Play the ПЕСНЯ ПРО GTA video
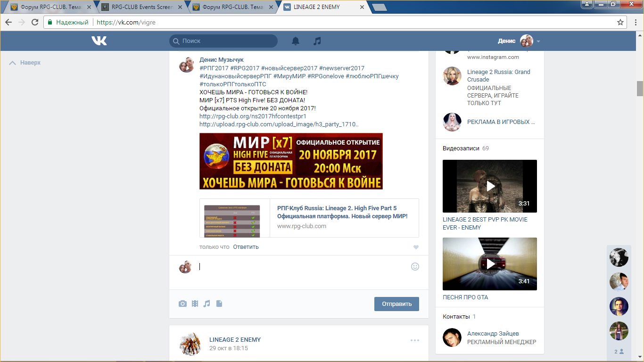 [490, 264]
